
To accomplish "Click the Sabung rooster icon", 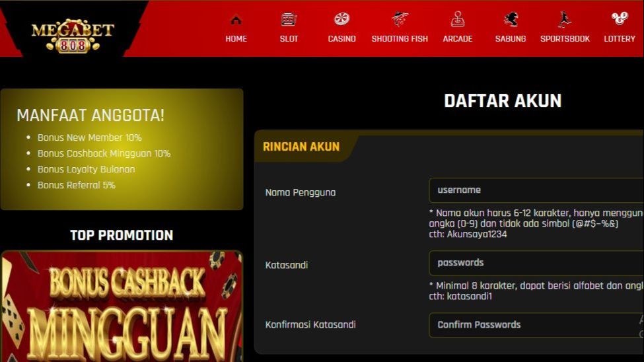I will click(x=511, y=19).
